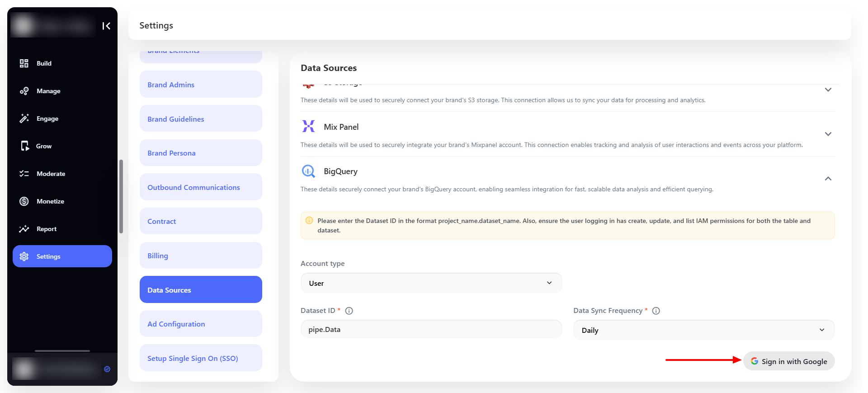Click the BigQuery logo icon
The height and width of the screenshot is (393, 868).
[308, 171]
